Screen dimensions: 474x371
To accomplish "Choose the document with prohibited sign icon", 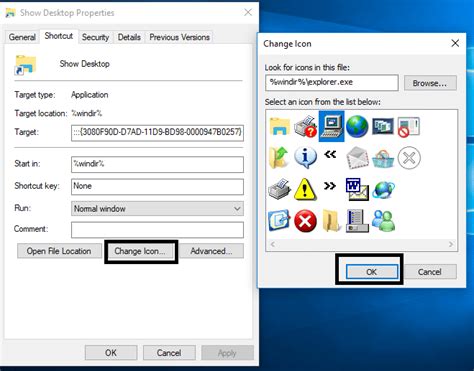I will click(x=409, y=127).
